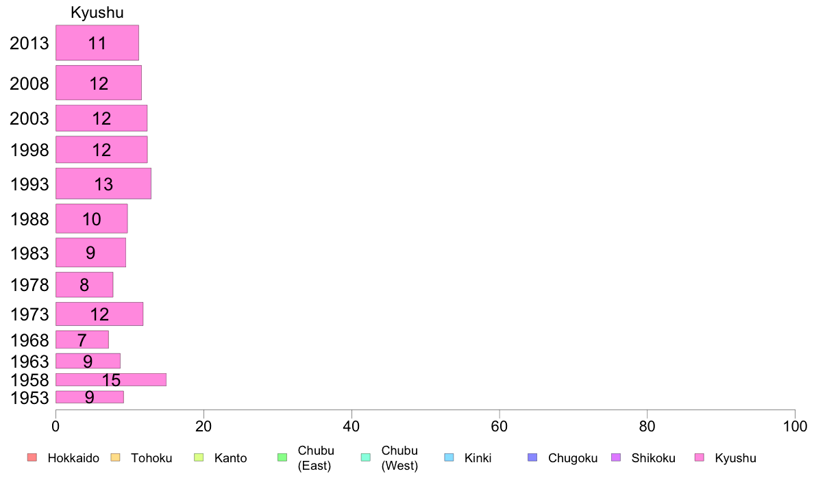Click the 1953 year axis label

click(x=29, y=398)
